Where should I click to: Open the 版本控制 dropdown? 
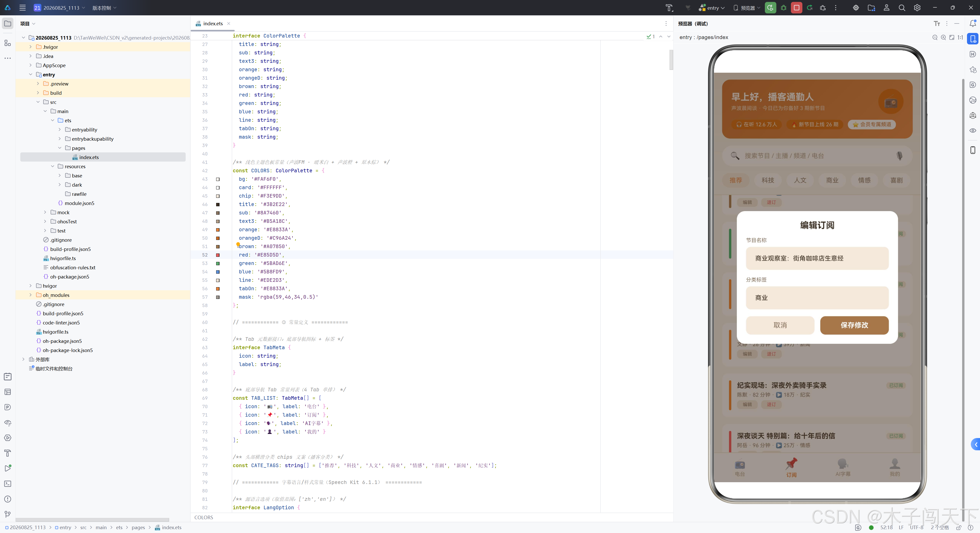104,8
